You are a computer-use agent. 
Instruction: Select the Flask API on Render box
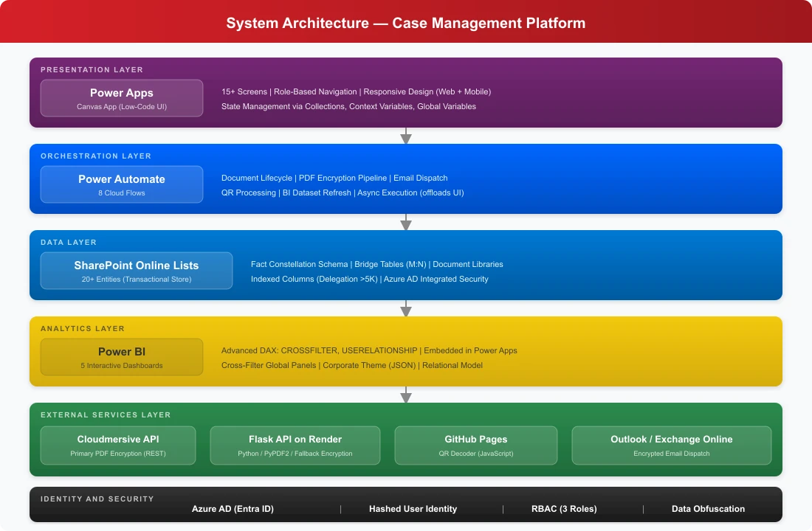(x=295, y=445)
